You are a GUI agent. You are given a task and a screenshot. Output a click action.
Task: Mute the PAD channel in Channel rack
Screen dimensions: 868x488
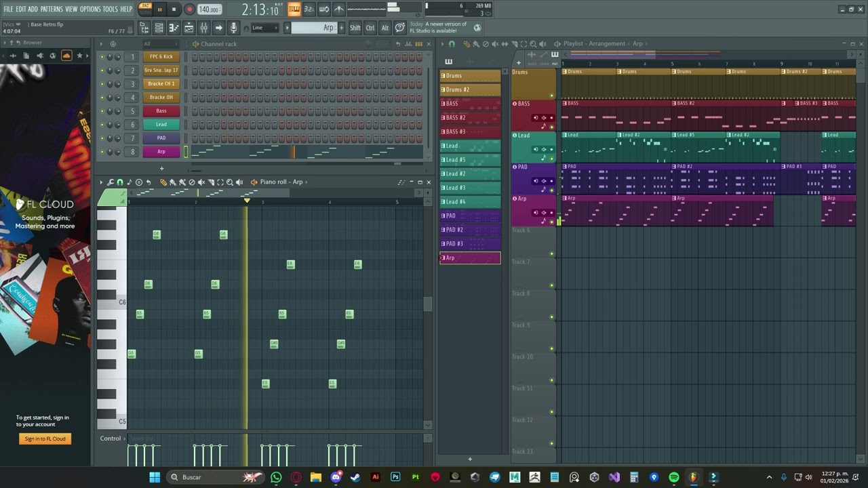pyautogui.click(x=102, y=138)
